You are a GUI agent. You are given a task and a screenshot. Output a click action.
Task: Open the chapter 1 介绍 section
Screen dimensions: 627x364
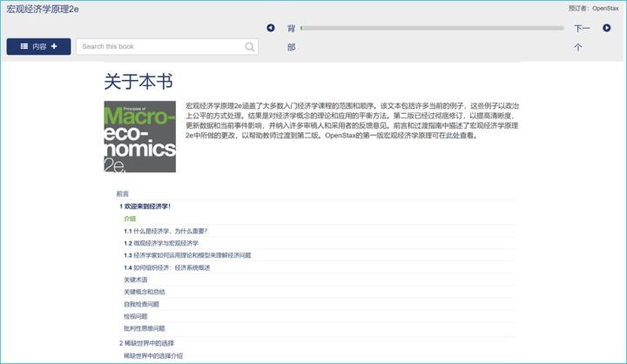(130, 219)
